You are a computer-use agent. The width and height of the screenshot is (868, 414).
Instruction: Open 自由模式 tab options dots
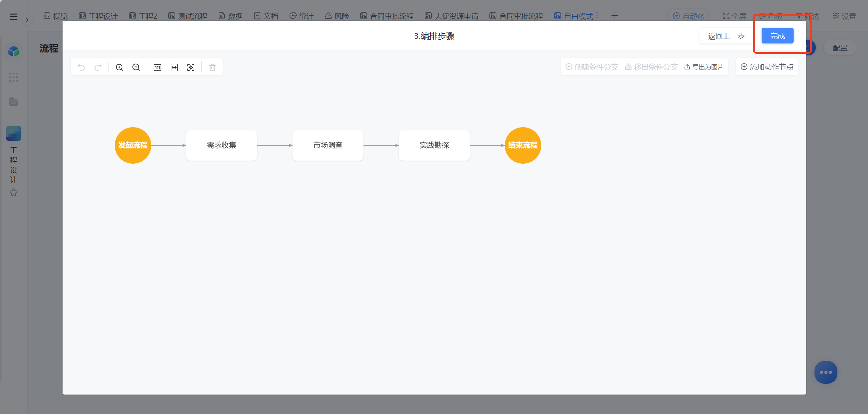597,16
